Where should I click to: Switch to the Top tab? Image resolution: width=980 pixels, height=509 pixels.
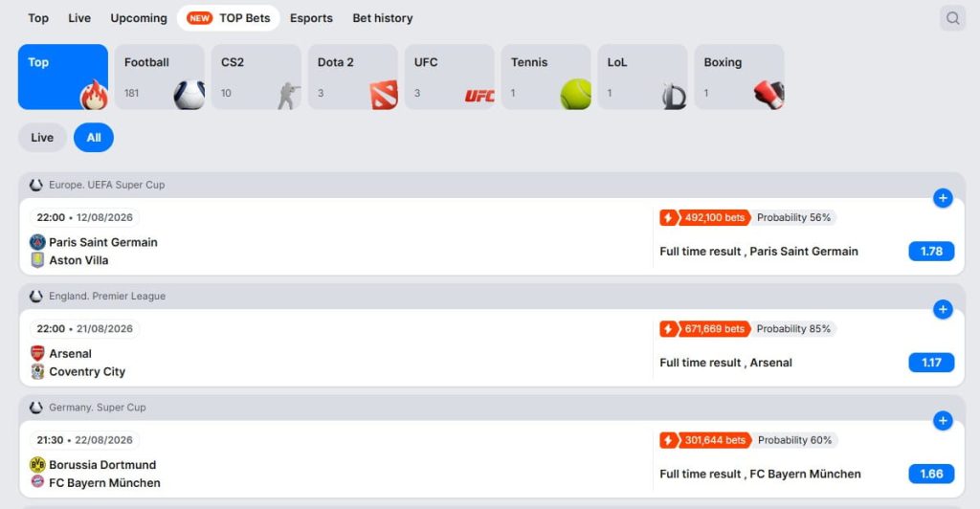coord(38,18)
